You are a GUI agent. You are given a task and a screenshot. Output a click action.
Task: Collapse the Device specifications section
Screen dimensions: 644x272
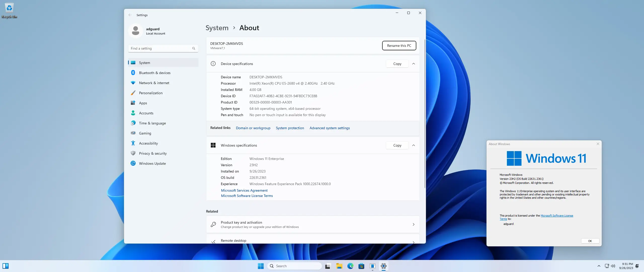413,64
